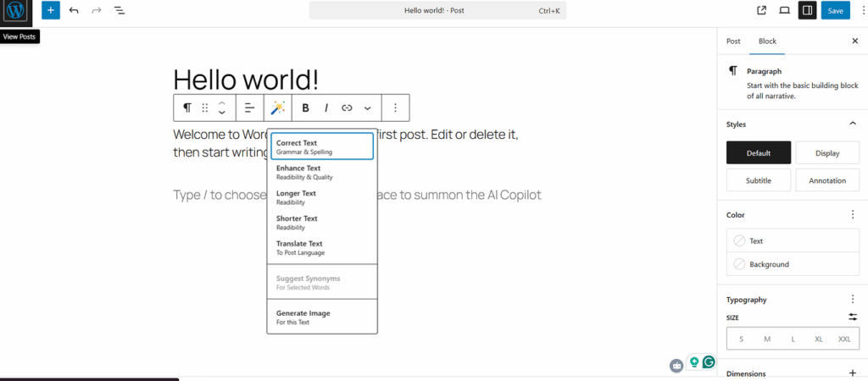Choose Enhance Text from the AI menu

point(322,172)
